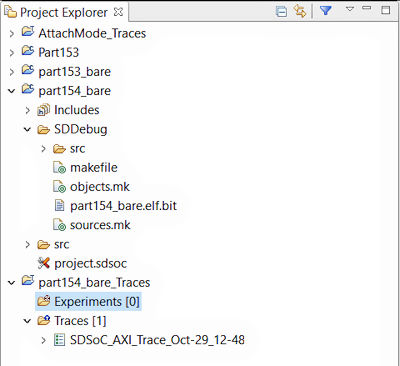Select the SDDebug folder label
Screen dimensions: 400x366
(81, 129)
